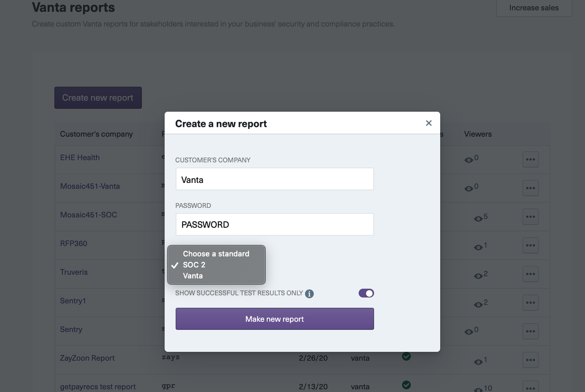Open Sentry1 report link
The image size is (585, 392).
tap(73, 301)
